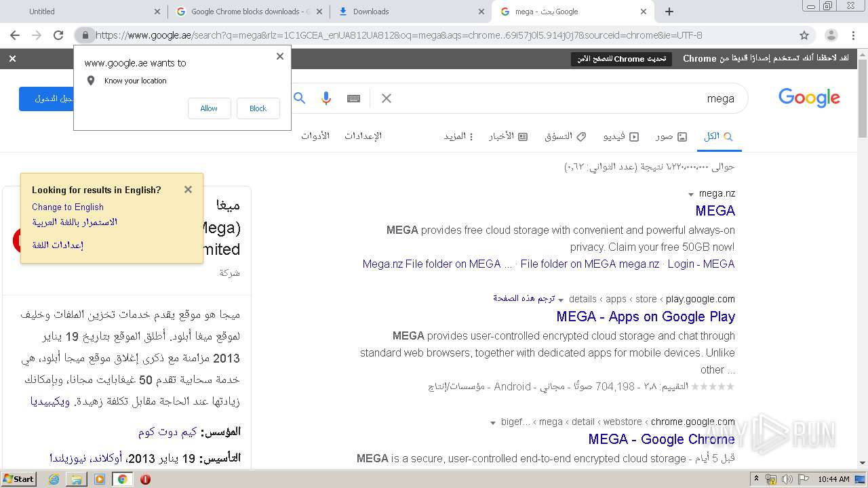
Task: Dismiss the 'Looking for results in English?' box
Action: tap(188, 190)
